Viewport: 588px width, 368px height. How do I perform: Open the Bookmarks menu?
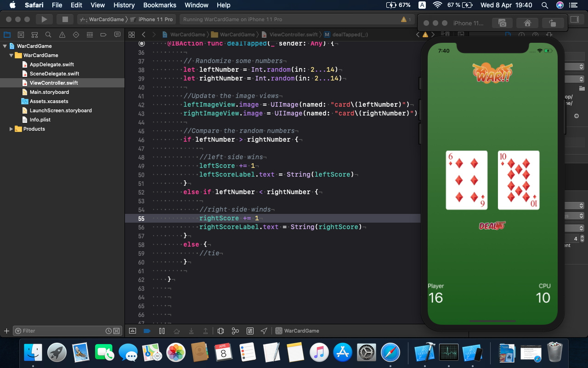point(159,5)
